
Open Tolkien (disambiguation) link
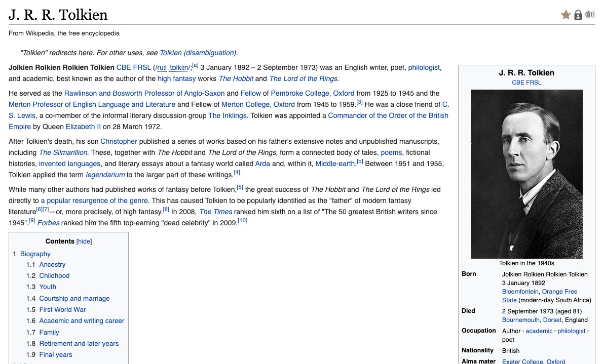(x=198, y=53)
